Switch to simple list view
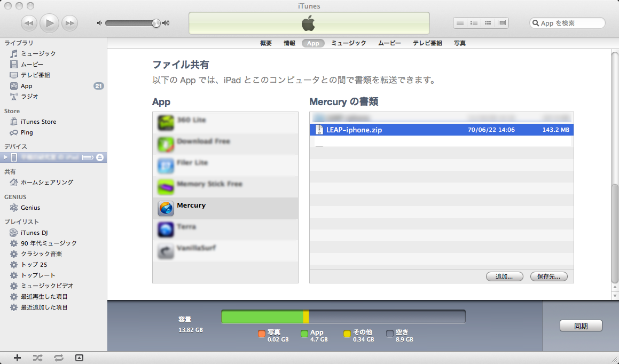This screenshot has width=619, height=364. [460, 23]
